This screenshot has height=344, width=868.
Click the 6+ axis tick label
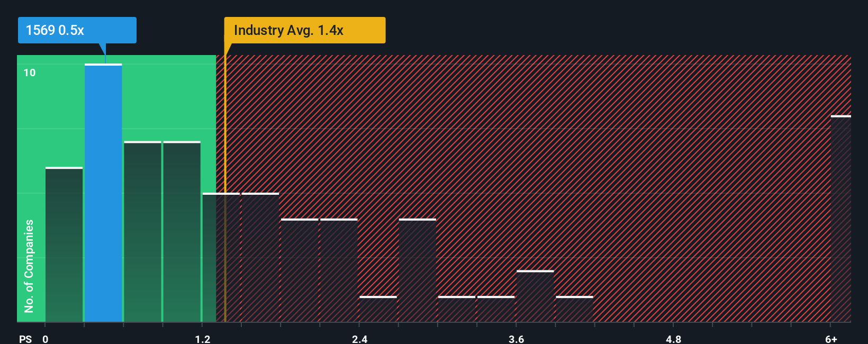click(831, 339)
